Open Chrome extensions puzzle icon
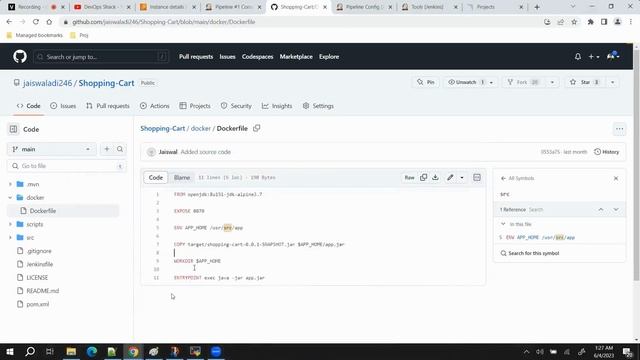 pyautogui.click(x=590, y=22)
